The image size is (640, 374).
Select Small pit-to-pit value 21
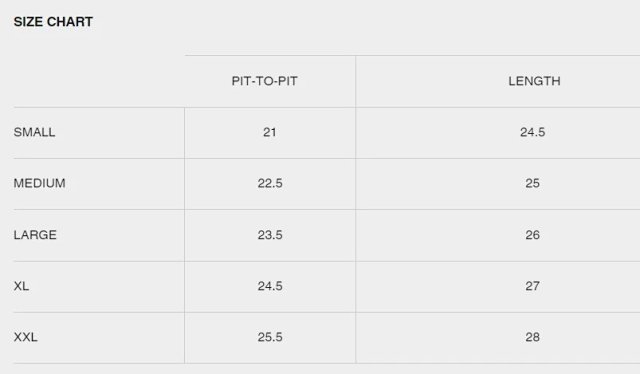(270, 132)
